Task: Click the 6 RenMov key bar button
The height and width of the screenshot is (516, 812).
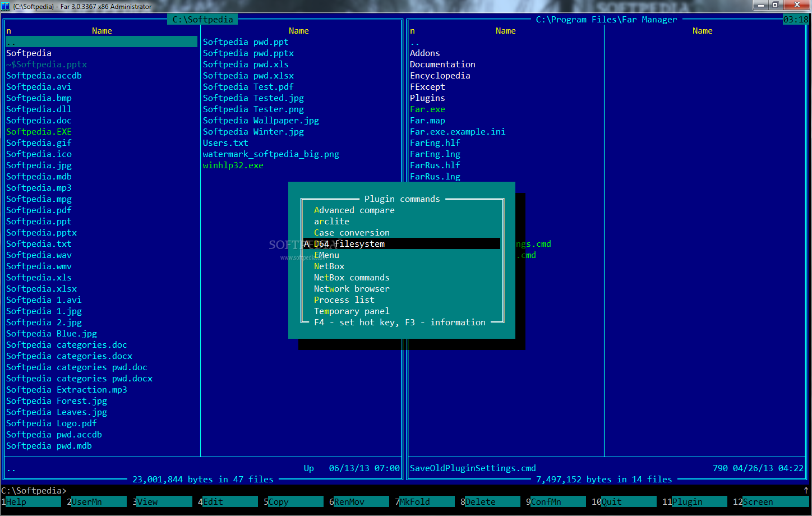Action: [x=359, y=502]
